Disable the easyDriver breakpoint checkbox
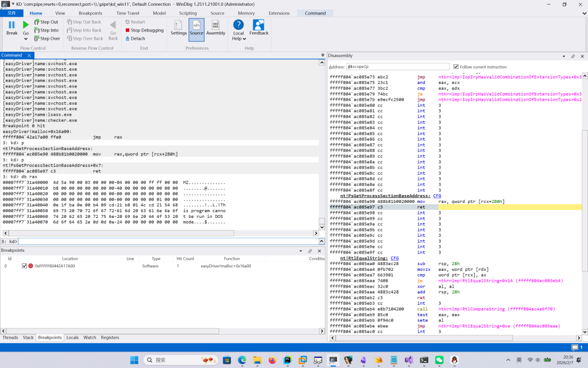The height and width of the screenshot is (368, 588). [24, 266]
